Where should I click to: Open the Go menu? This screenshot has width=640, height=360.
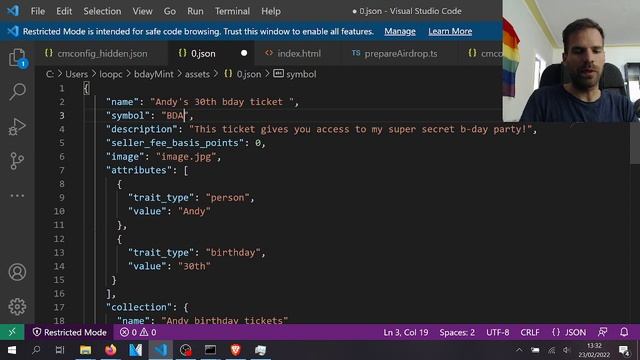tap(170, 11)
